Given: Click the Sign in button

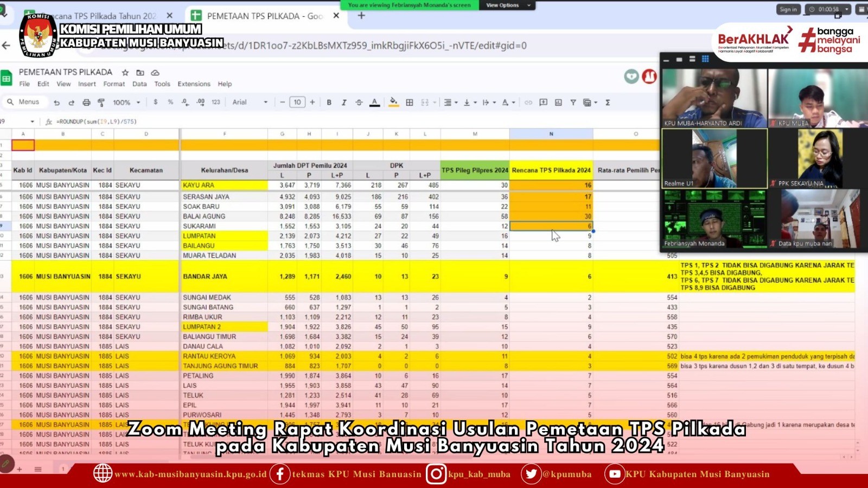Looking at the screenshot, I should tap(788, 9).
